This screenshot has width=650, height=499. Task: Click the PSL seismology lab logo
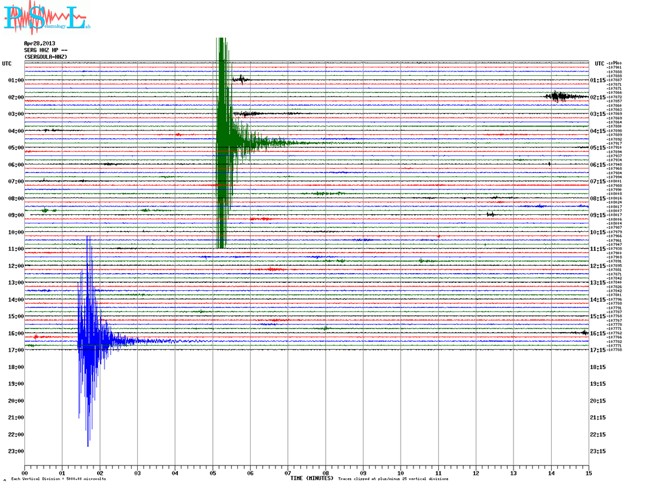click(x=45, y=17)
